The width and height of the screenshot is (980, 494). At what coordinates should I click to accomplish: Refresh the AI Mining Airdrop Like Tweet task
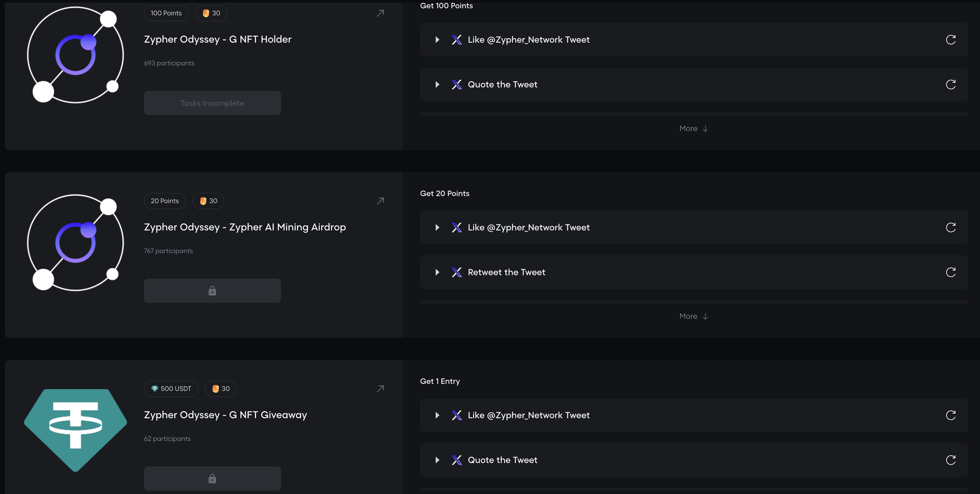950,228
